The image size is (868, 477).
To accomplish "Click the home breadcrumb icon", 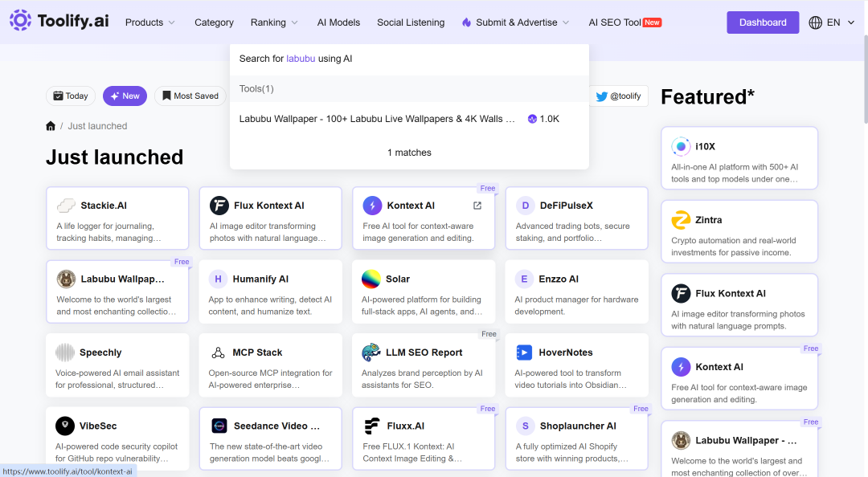I will (x=51, y=126).
